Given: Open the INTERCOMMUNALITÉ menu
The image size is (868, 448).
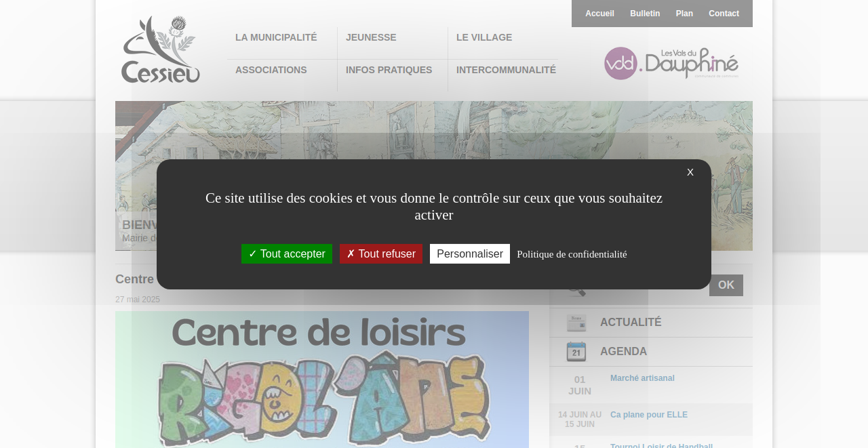Looking at the screenshot, I should click(x=506, y=69).
